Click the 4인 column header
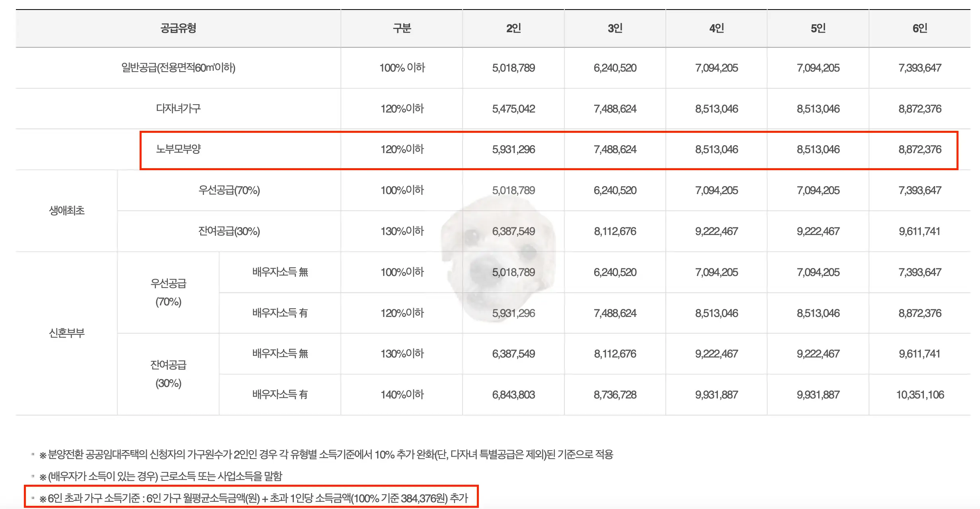980x509 pixels. [x=716, y=28]
